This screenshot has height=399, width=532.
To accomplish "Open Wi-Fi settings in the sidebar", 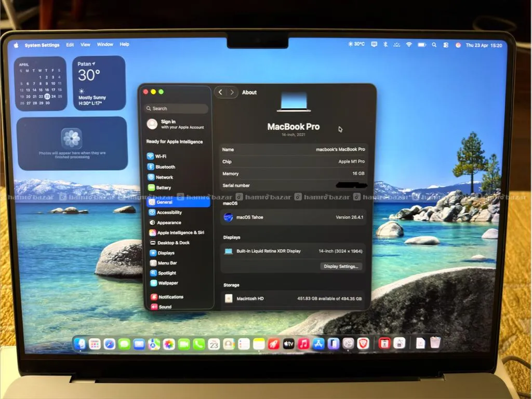I will click(x=160, y=156).
